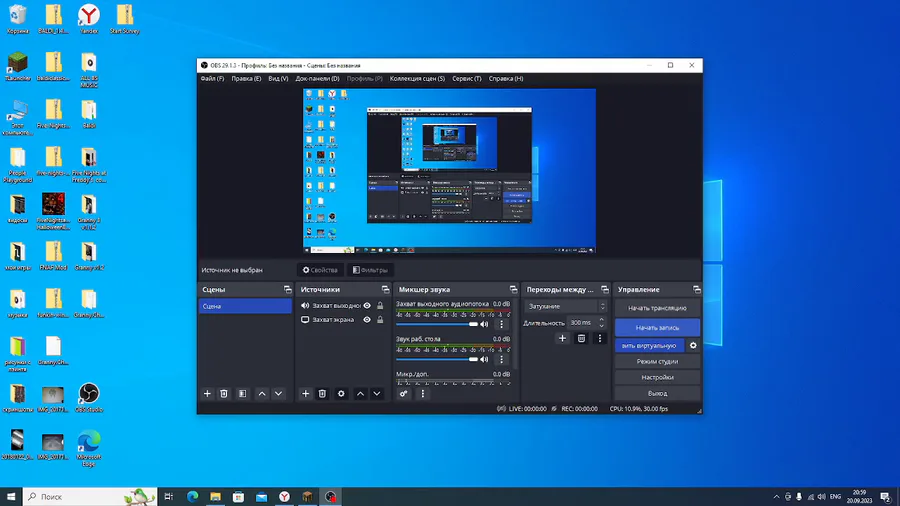The height and width of the screenshot is (506, 900).
Task: Open Вид (V) menu
Action: click(x=278, y=79)
